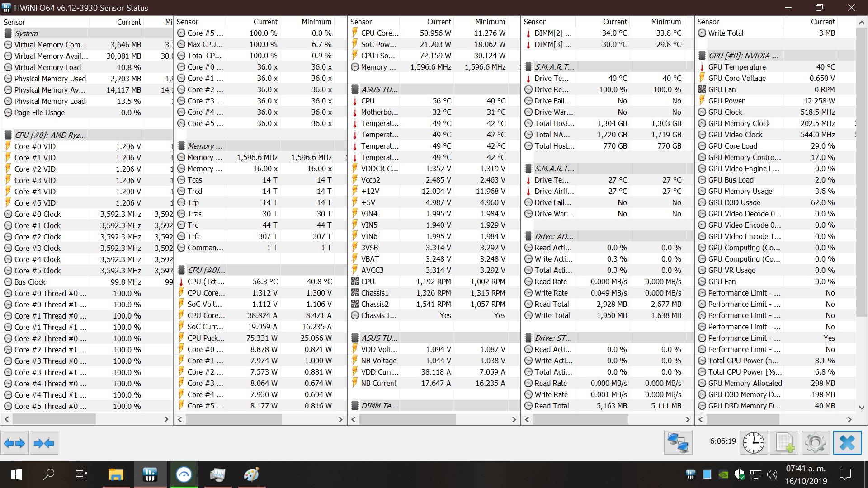Screen dimensions: 868x488
Task: Start logging with the sheet-plus icon
Action: (785, 442)
